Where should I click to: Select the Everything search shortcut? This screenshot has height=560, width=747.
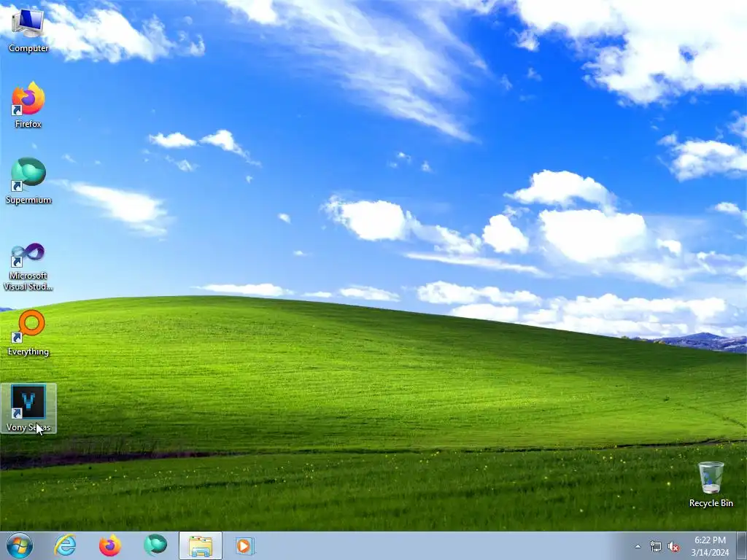click(x=28, y=332)
